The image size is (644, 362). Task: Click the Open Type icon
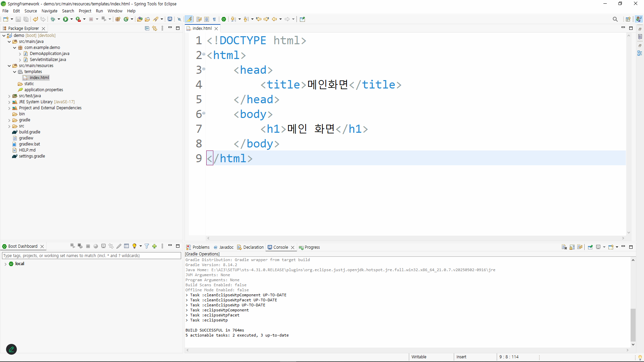point(140,19)
